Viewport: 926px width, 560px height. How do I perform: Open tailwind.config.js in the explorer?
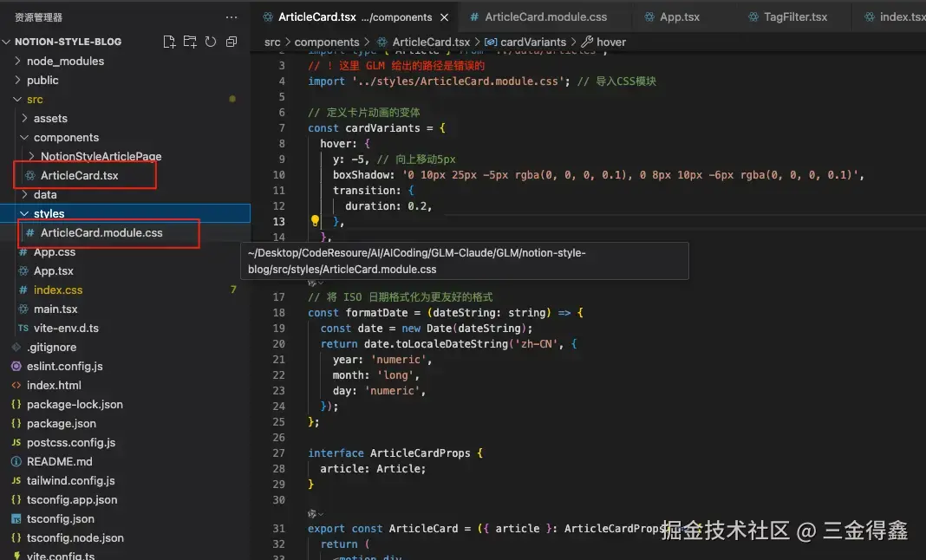pos(70,480)
